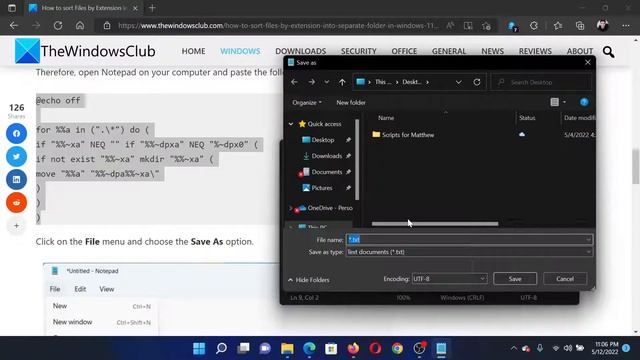Open REVIEWS site menu item
Image resolution: width=640 pixels, height=360 pixels.
pyautogui.click(x=535, y=51)
